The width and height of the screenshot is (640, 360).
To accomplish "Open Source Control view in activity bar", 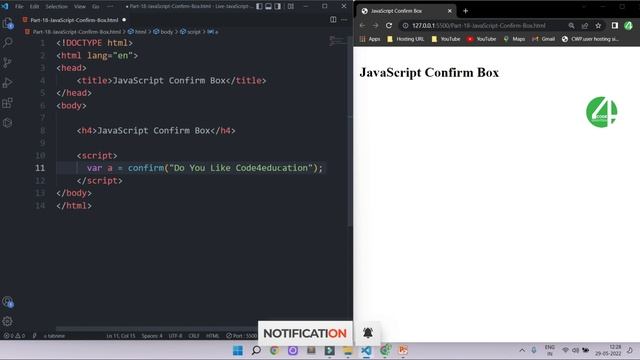I will (7, 62).
